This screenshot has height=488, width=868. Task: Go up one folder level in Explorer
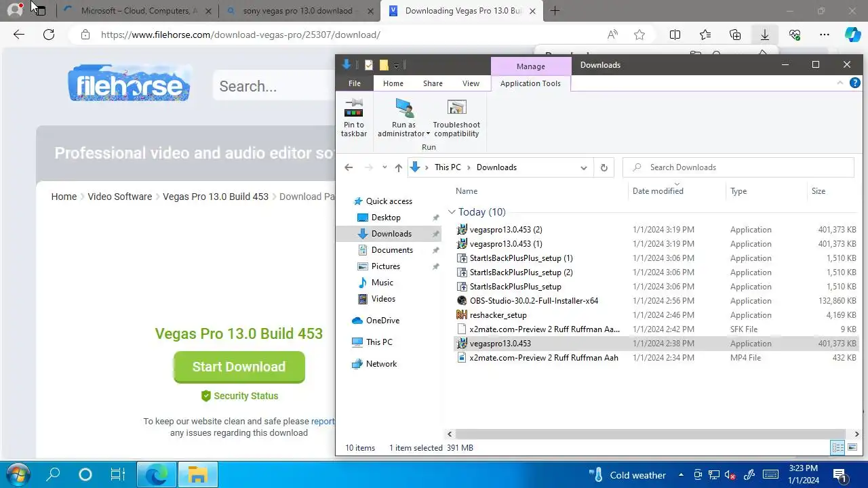coord(398,167)
